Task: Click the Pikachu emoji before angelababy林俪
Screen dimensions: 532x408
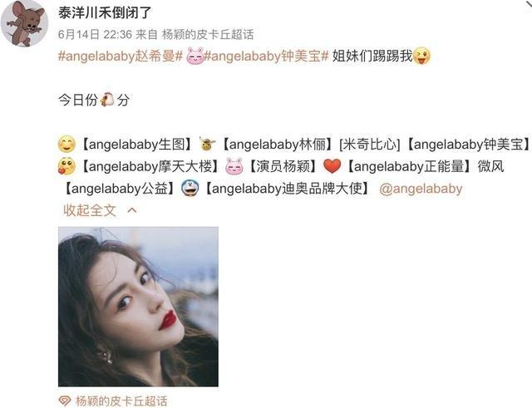Action: (207, 144)
